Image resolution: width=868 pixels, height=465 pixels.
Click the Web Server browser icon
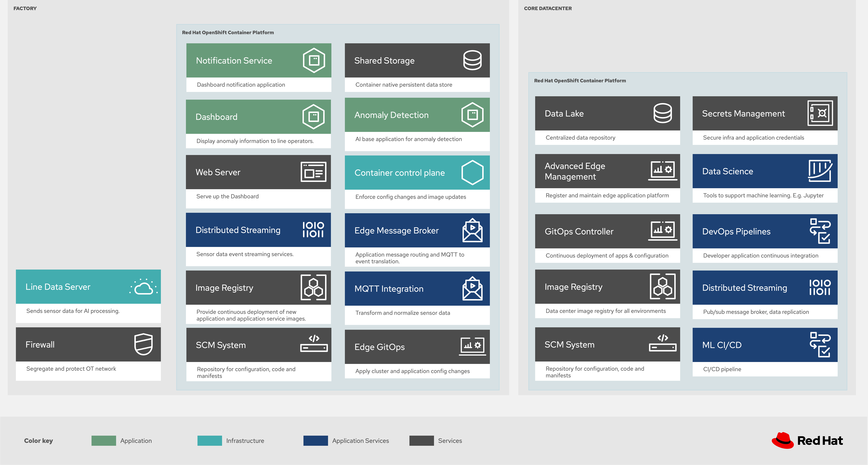tap(313, 172)
